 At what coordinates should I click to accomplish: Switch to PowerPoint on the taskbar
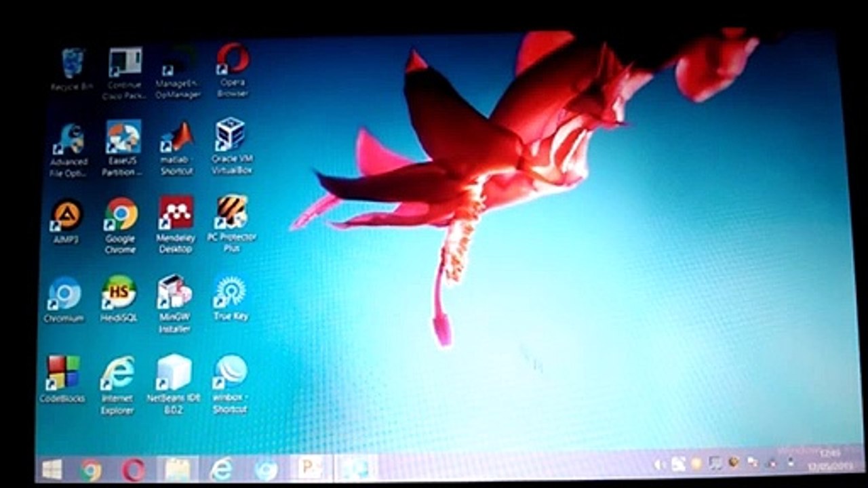point(311,469)
